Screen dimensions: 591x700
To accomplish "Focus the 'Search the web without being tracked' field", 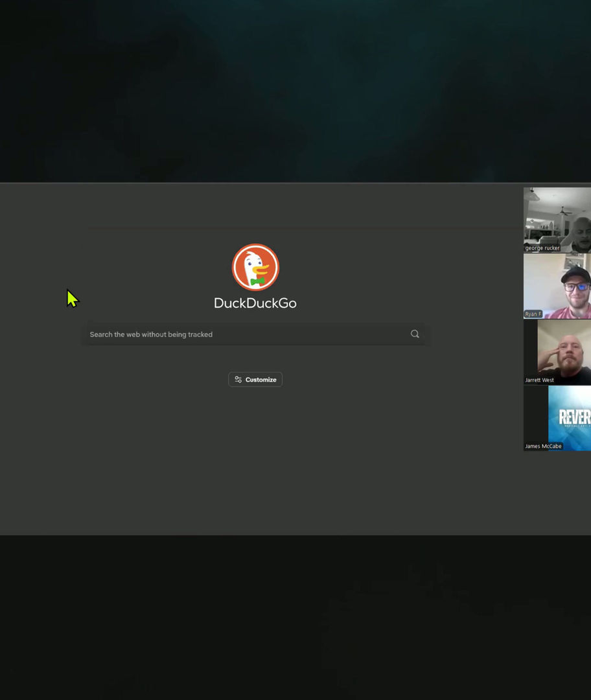I will (x=255, y=334).
